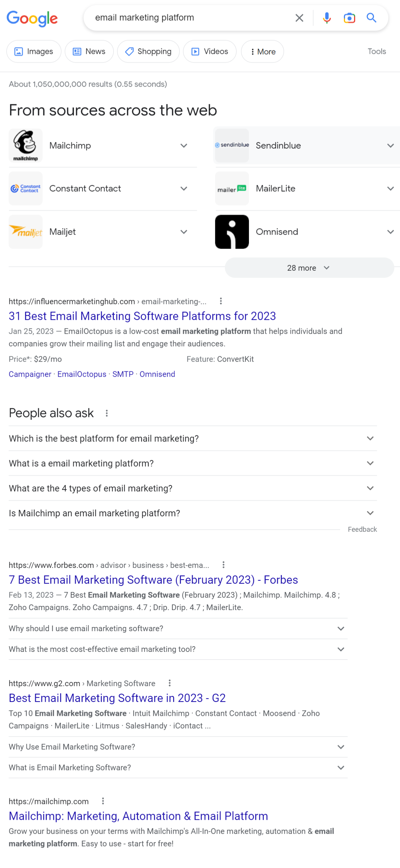This screenshot has width=400, height=868.
Task: Open Forbes 7 Best Email Marketing link
Action: (x=153, y=580)
